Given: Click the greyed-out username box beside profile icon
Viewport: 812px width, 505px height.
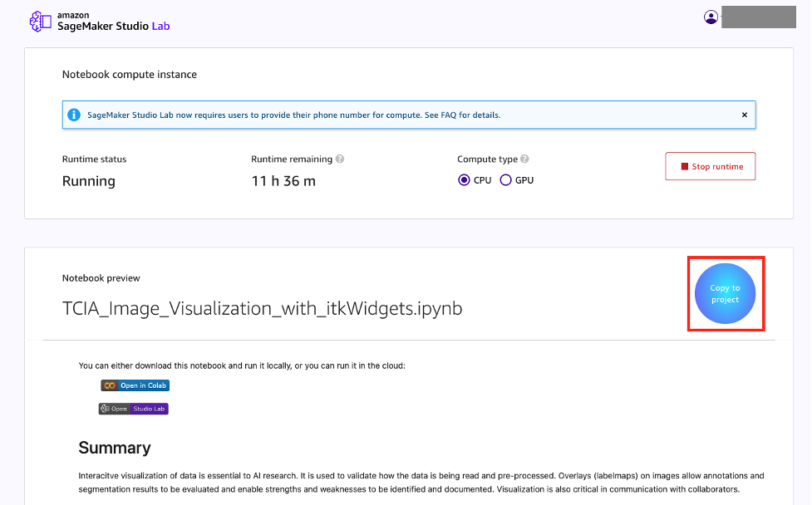Looking at the screenshot, I should coord(758,17).
